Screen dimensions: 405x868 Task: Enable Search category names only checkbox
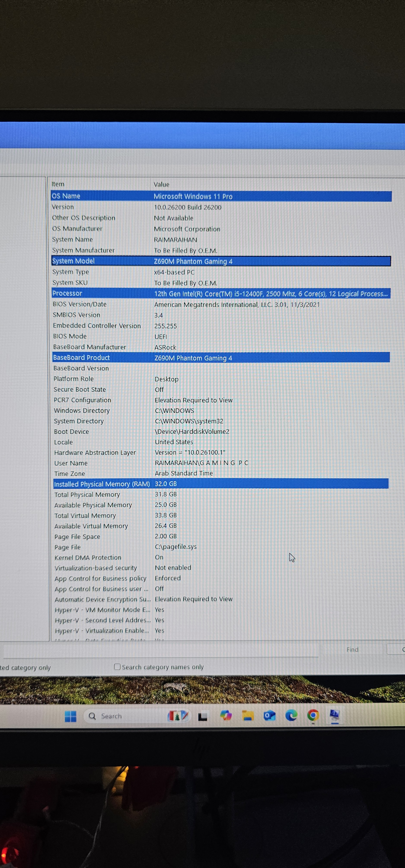click(x=117, y=667)
